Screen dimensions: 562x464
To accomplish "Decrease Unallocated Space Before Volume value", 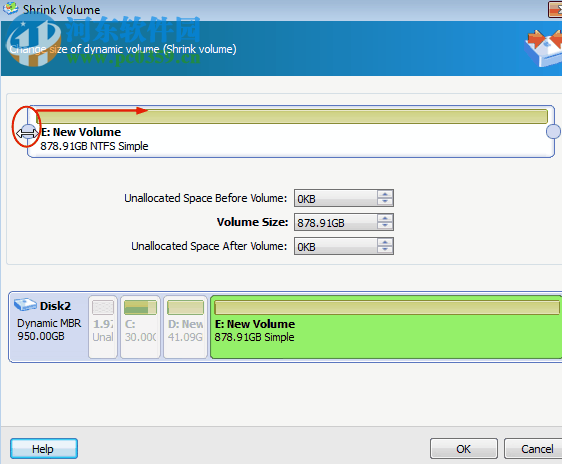I will tap(385, 201).
